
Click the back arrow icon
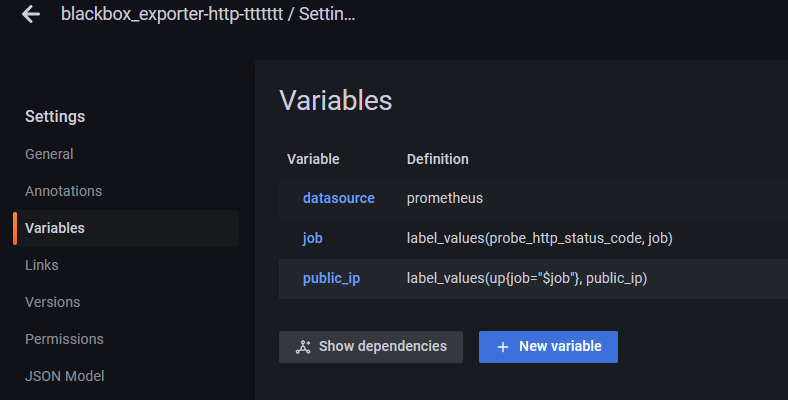(31, 14)
